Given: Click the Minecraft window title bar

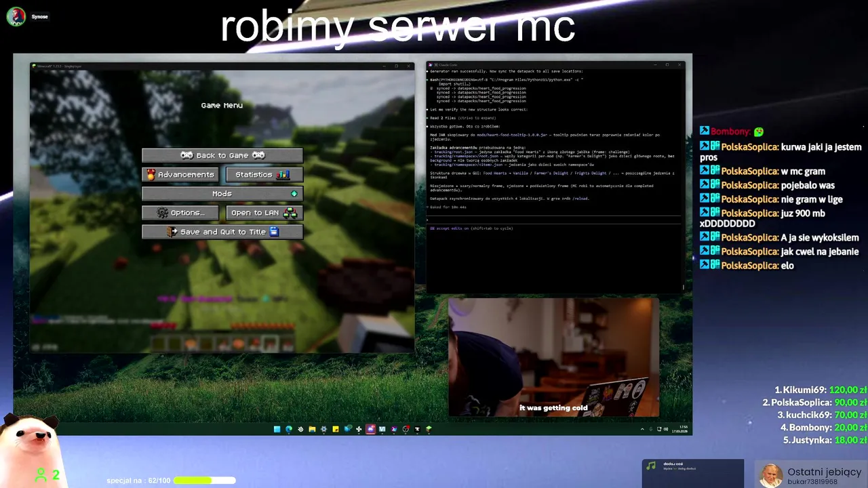Looking at the screenshot, I should 222,66.
